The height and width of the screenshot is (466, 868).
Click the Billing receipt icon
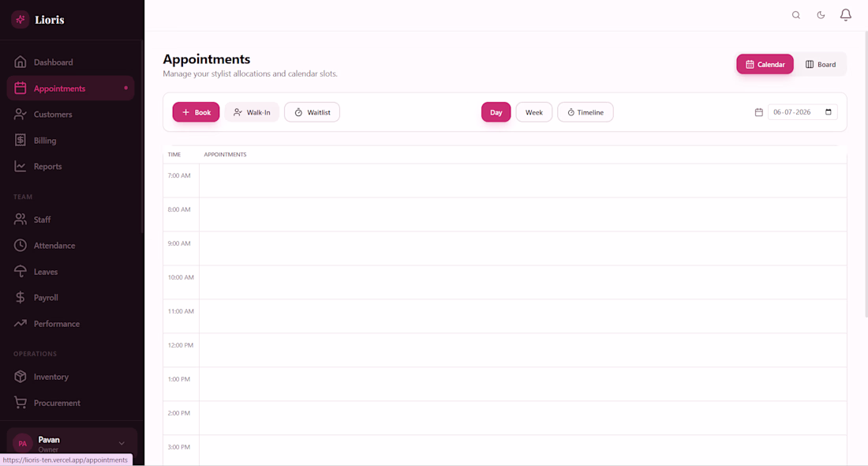21,140
